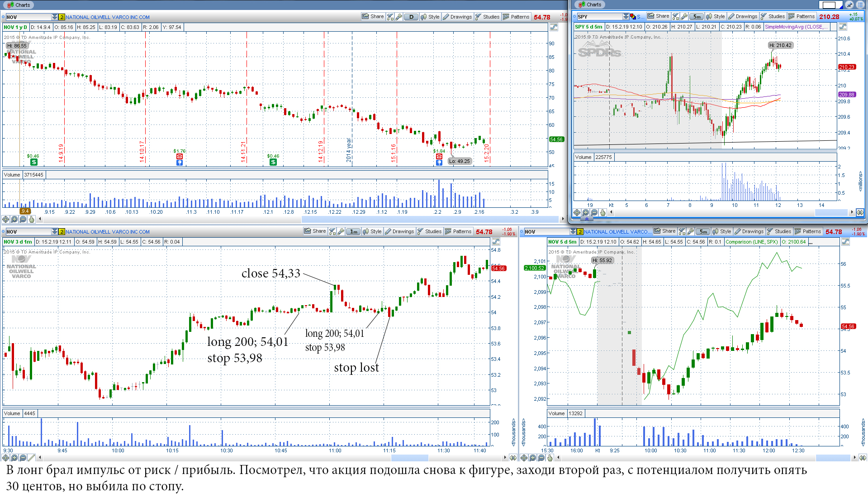Open list menu icon in SPY window header
868x503 pixels.
pos(860,5)
